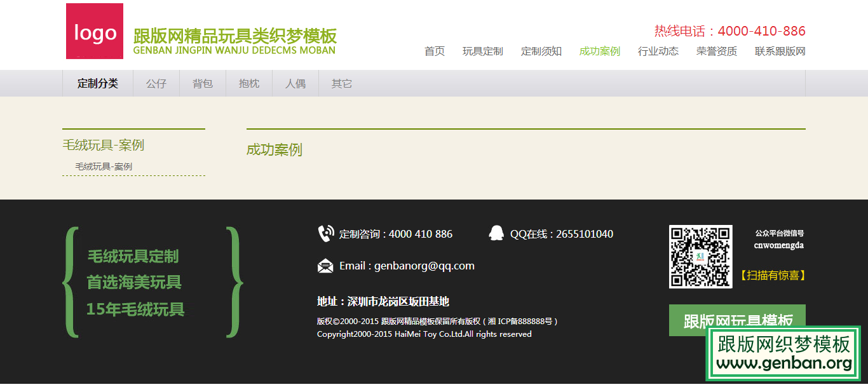Screen dimensions: 868x387
Task: Select the 其它 category tab
Action: pyautogui.click(x=342, y=83)
